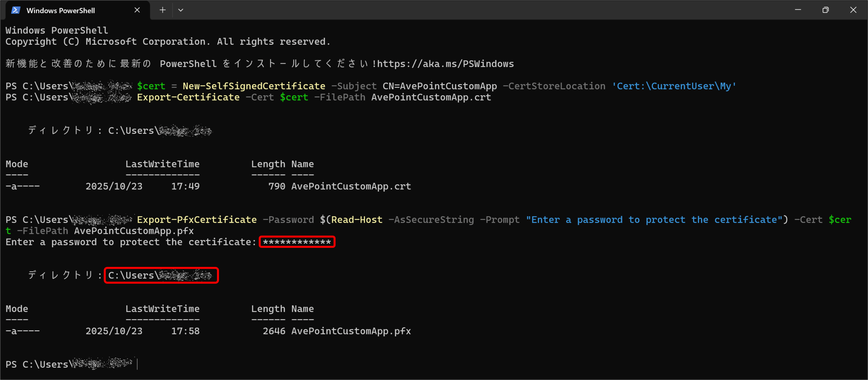Click the New-SelfSignedCertificate command text
Screen dimensions: 868x380
click(254, 86)
